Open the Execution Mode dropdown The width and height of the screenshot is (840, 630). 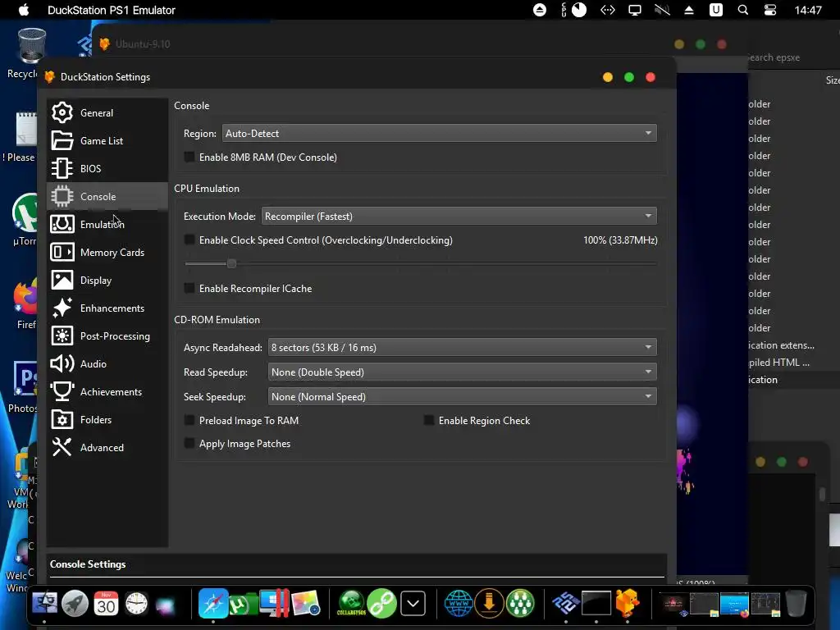(x=459, y=217)
